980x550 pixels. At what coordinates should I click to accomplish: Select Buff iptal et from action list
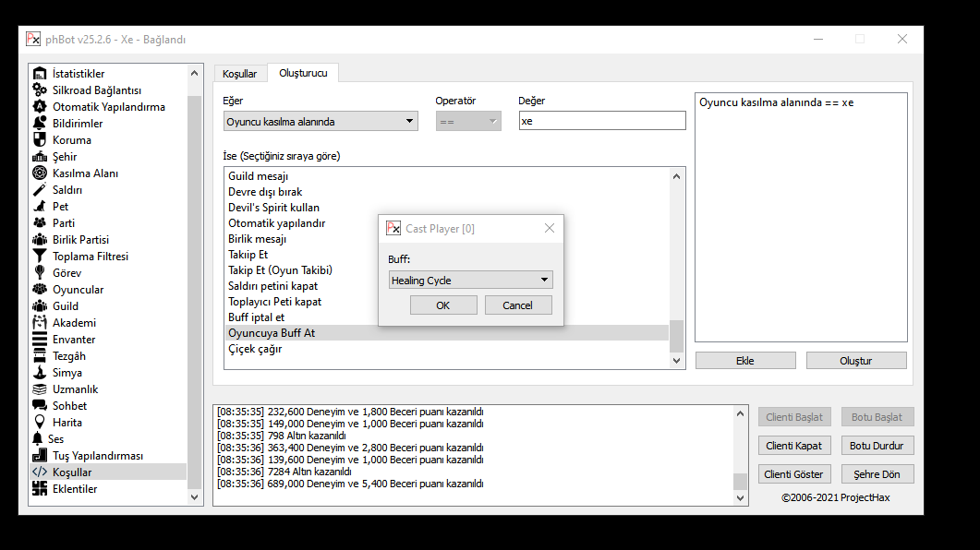click(x=257, y=317)
